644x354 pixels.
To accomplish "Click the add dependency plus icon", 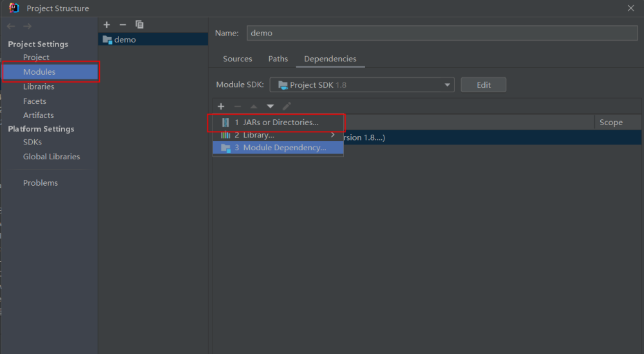I will (221, 106).
